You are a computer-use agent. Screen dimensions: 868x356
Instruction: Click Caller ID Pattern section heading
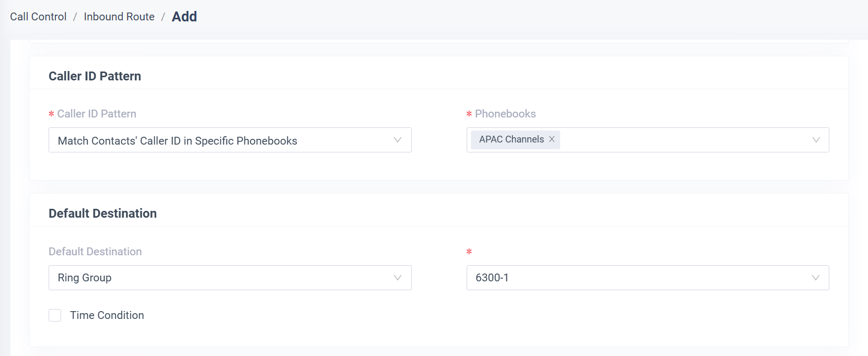95,76
